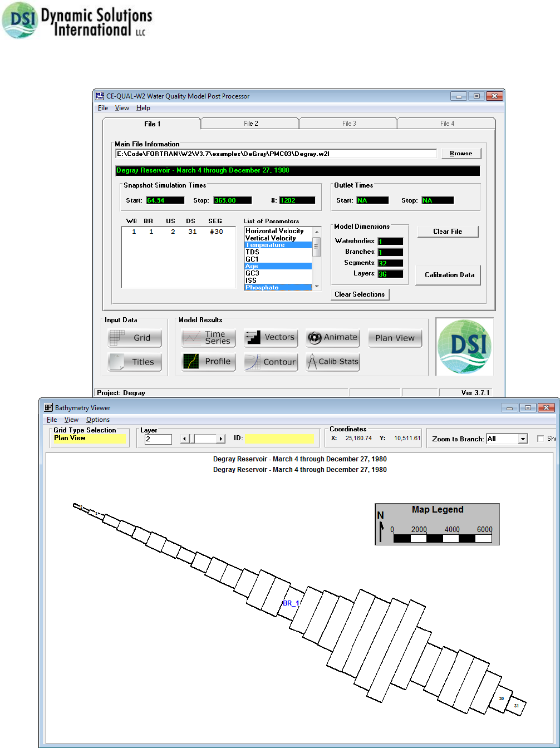Click segment 30 on the bathymetry map
Image resolution: width=560 pixels, height=748 pixels.
[x=502, y=698]
